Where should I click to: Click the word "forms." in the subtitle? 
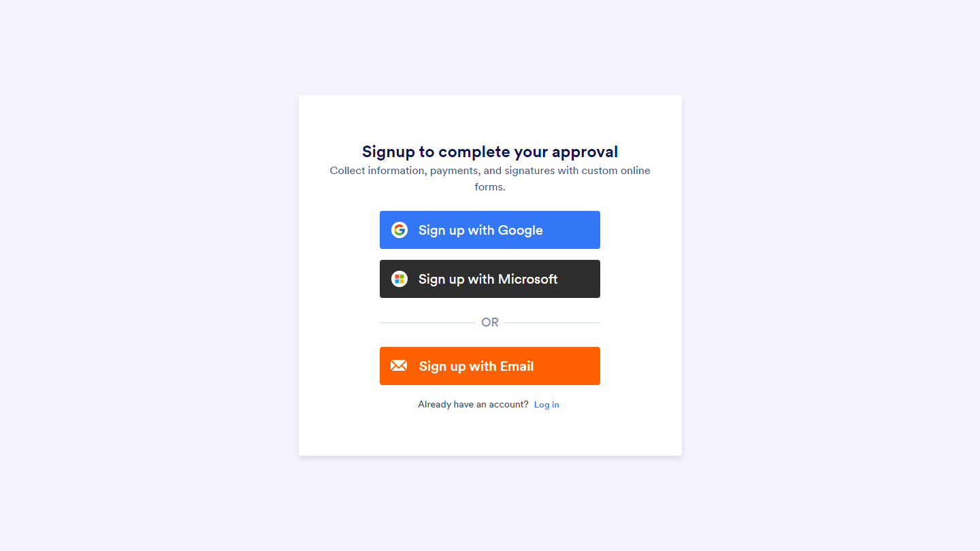pyautogui.click(x=490, y=187)
